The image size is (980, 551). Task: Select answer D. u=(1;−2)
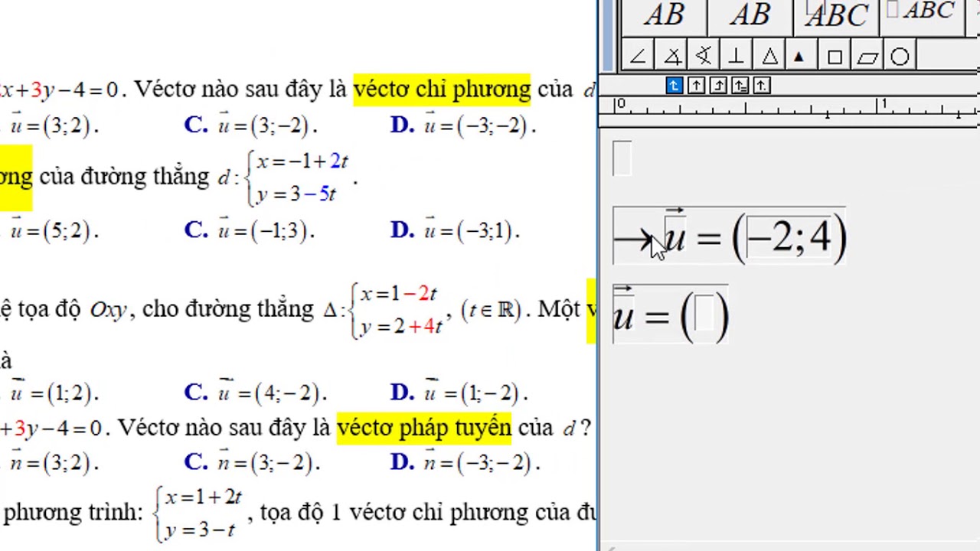tap(459, 393)
